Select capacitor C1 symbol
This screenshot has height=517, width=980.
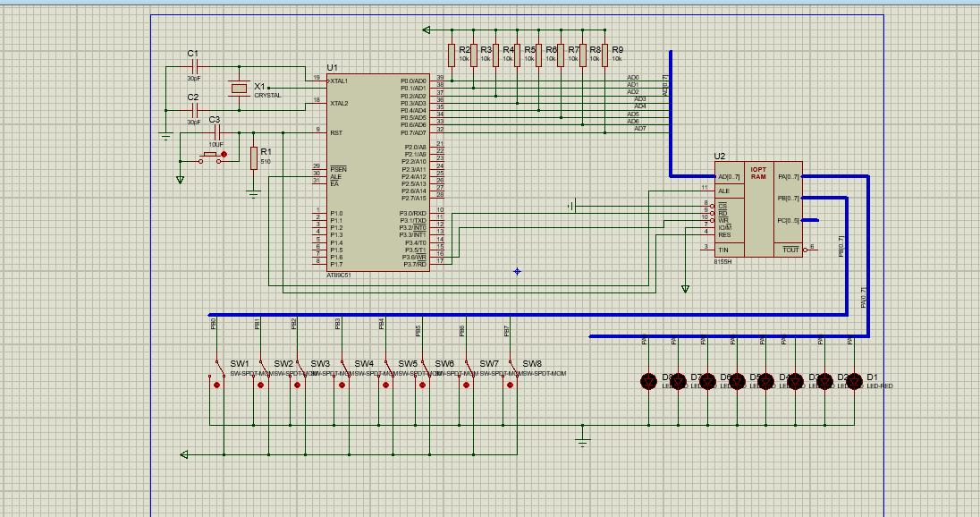(193, 67)
